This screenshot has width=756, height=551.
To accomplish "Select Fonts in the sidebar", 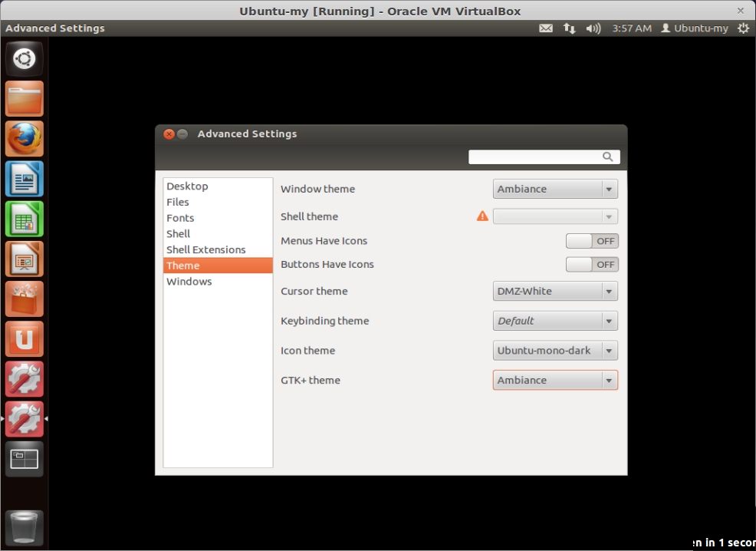I will click(218, 218).
